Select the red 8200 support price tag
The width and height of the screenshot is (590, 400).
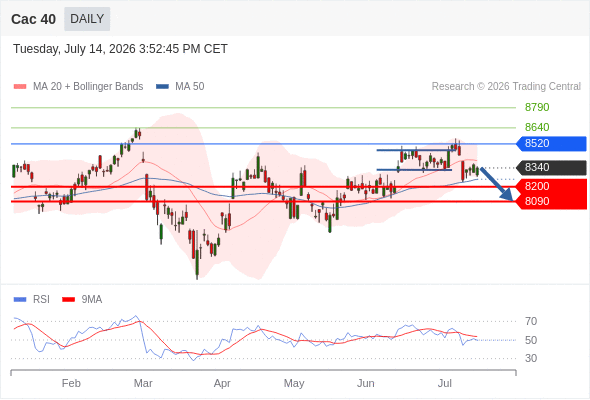(x=551, y=186)
